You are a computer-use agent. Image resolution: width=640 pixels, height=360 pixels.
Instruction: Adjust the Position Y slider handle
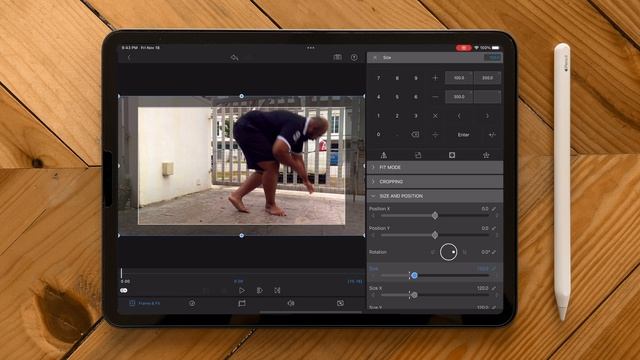(x=435, y=235)
